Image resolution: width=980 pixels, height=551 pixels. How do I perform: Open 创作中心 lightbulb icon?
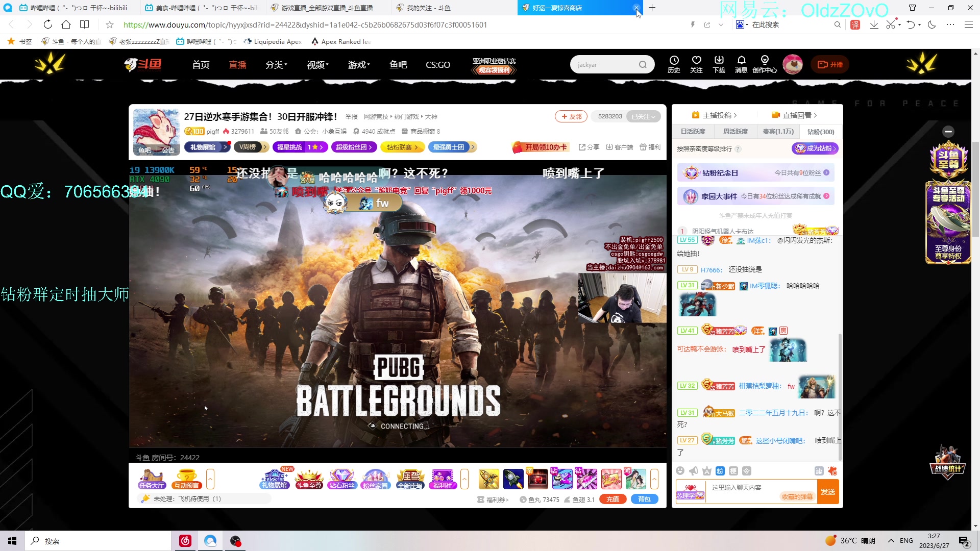[x=764, y=64]
